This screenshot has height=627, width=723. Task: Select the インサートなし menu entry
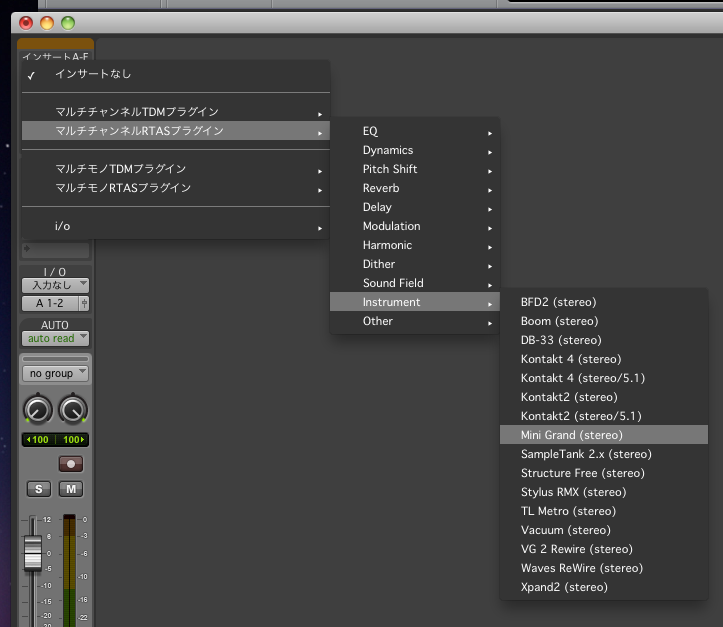(176, 74)
